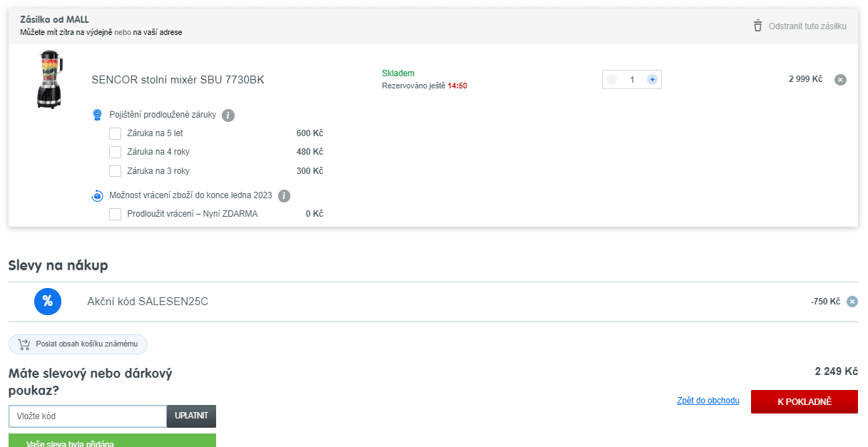The height and width of the screenshot is (447, 868).
Task: Focus the Vložte kód input field
Action: [88, 416]
